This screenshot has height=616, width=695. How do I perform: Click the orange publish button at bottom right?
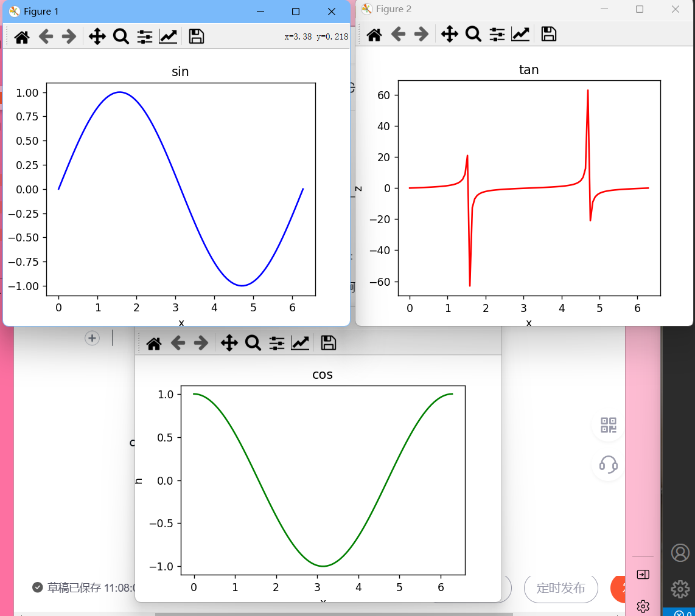tap(618, 588)
